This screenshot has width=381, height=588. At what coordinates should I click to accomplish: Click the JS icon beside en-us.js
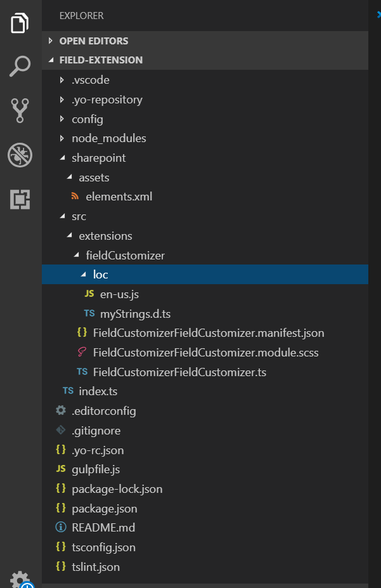[89, 294]
